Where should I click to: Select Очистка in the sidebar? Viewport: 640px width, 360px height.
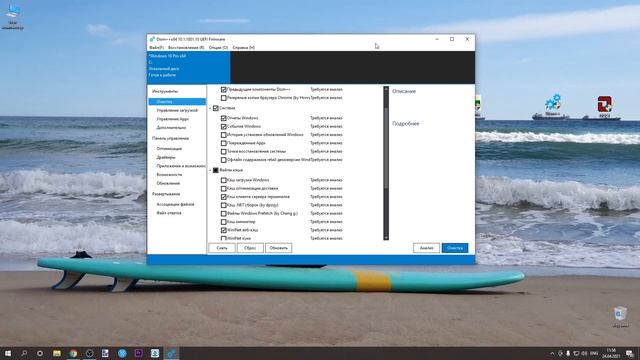(177, 102)
